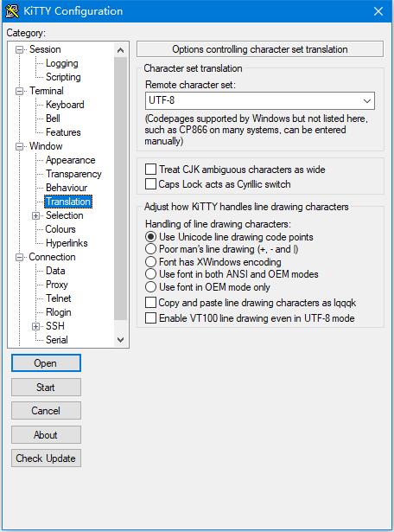The width and height of the screenshot is (394, 532).
Task: Click the KiTTY application icon in title bar
Action: point(12,11)
